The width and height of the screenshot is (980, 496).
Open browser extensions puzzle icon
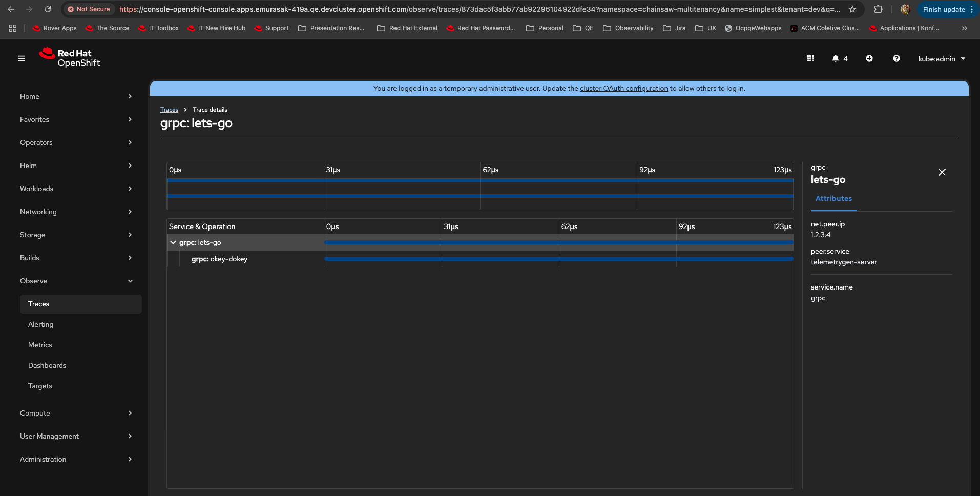pos(878,9)
